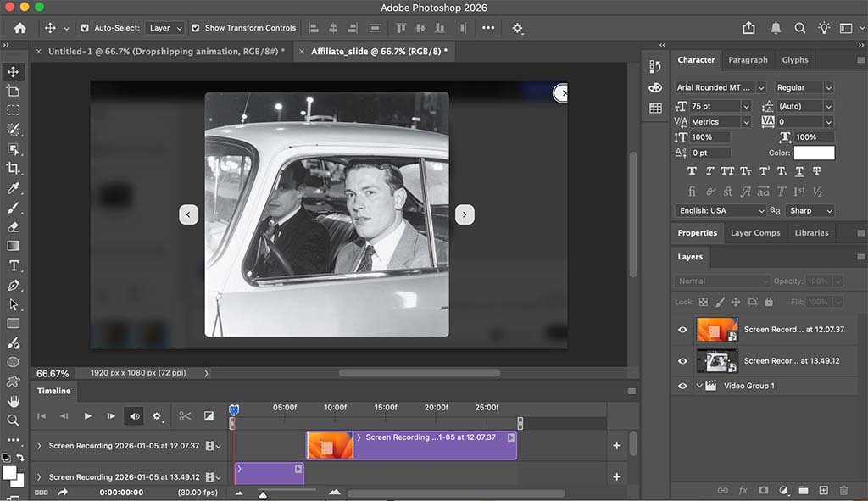868x501 pixels.
Task: Switch to the Paragraph tab
Action: point(748,60)
